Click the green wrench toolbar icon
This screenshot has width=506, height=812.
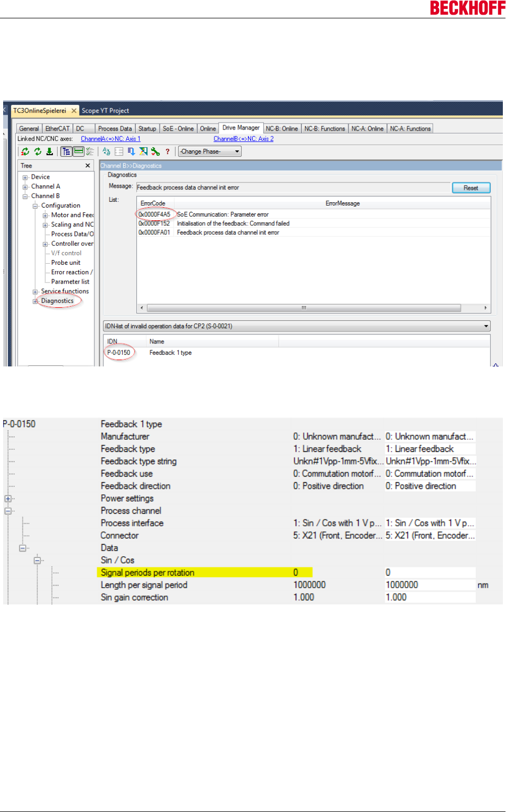point(155,151)
